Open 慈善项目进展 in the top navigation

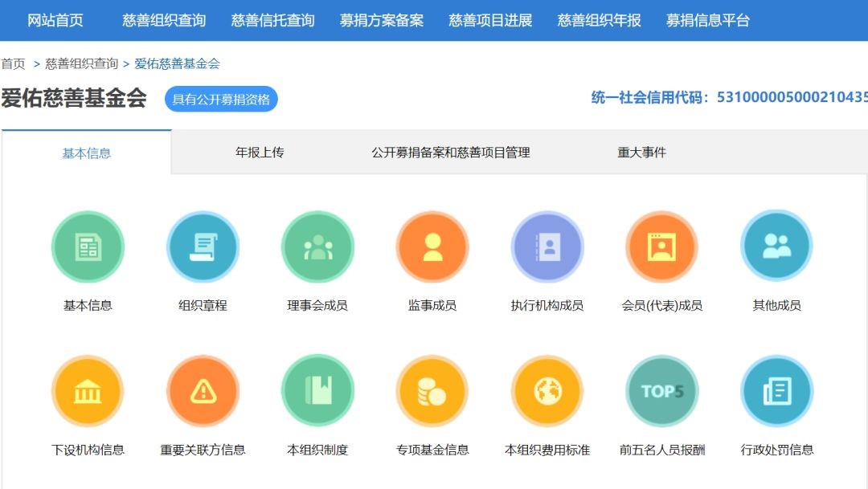[490, 20]
